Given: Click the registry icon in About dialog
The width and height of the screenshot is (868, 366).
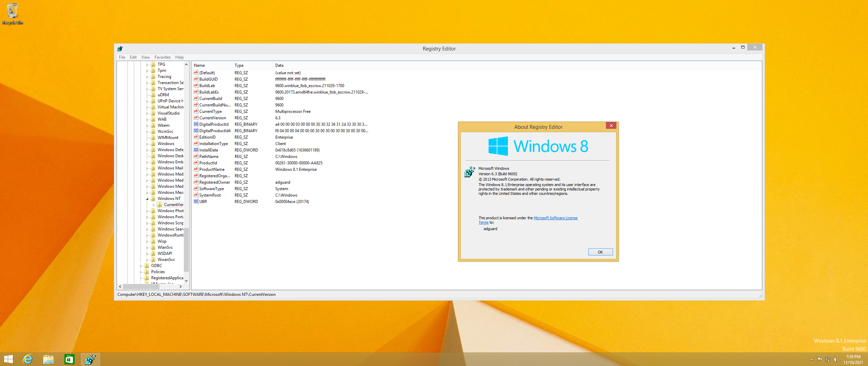Looking at the screenshot, I should coord(470,172).
